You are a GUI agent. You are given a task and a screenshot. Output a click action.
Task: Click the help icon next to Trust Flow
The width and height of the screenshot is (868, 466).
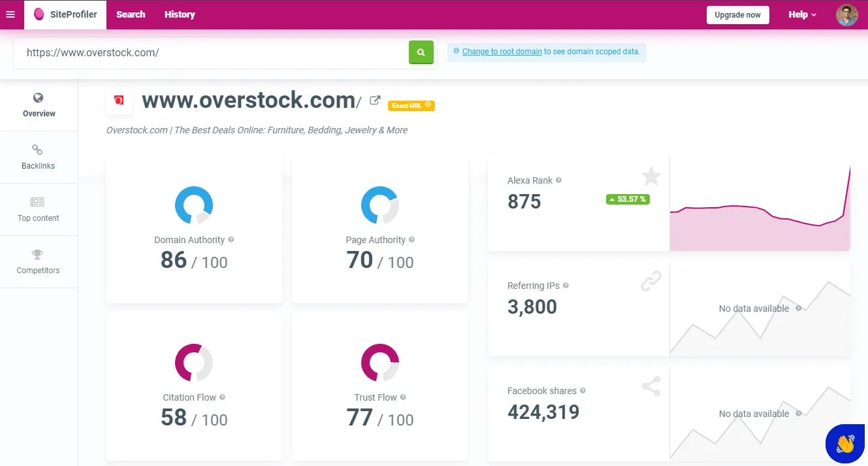[403, 397]
